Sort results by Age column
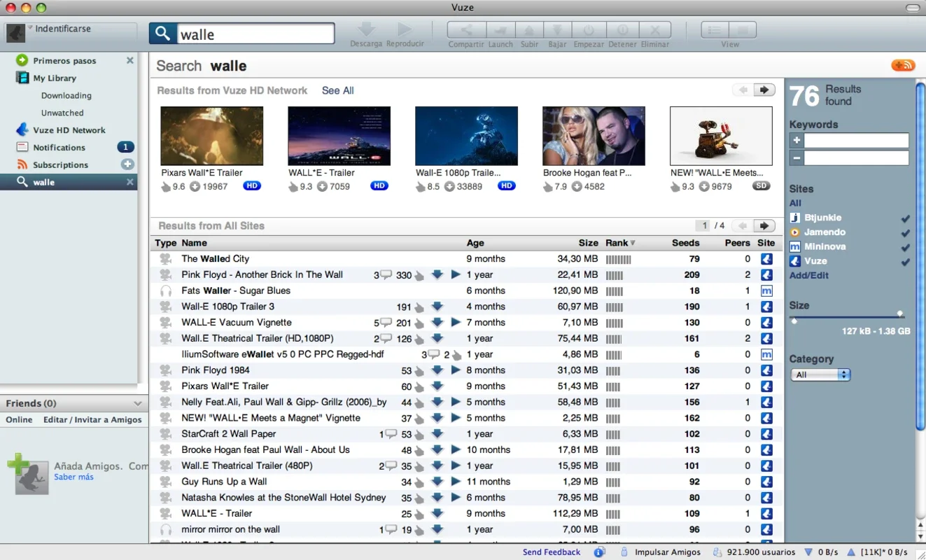The height and width of the screenshot is (560, 926). (475, 243)
